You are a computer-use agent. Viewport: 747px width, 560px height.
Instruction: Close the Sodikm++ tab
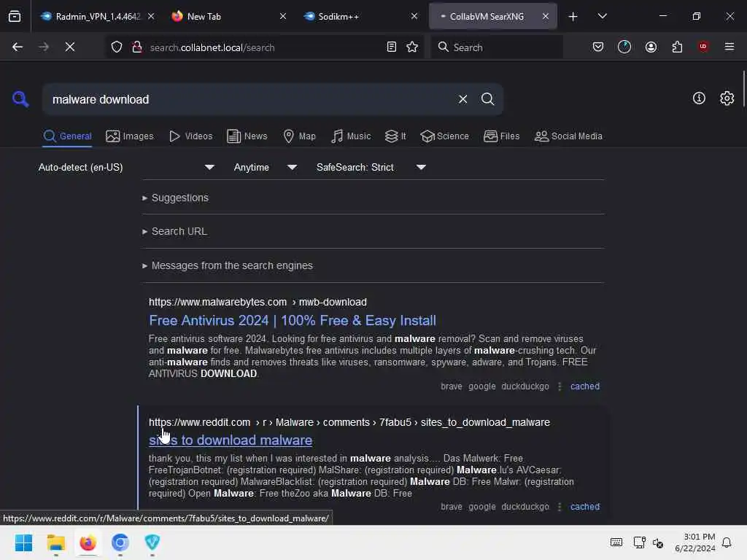414,17
